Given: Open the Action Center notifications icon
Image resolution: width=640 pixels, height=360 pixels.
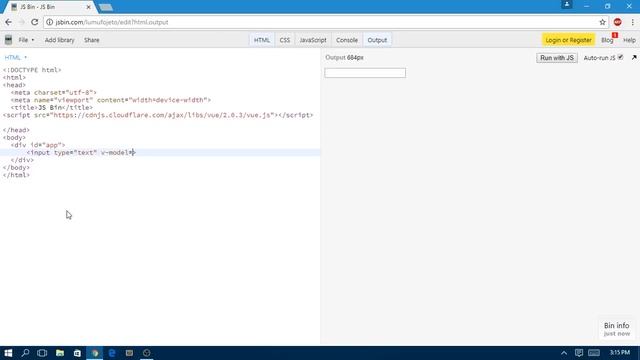Looking at the screenshot, I should [579, 353].
